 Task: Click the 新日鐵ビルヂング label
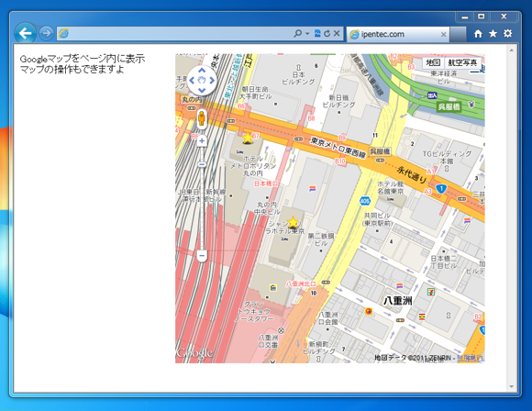(x=338, y=101)
